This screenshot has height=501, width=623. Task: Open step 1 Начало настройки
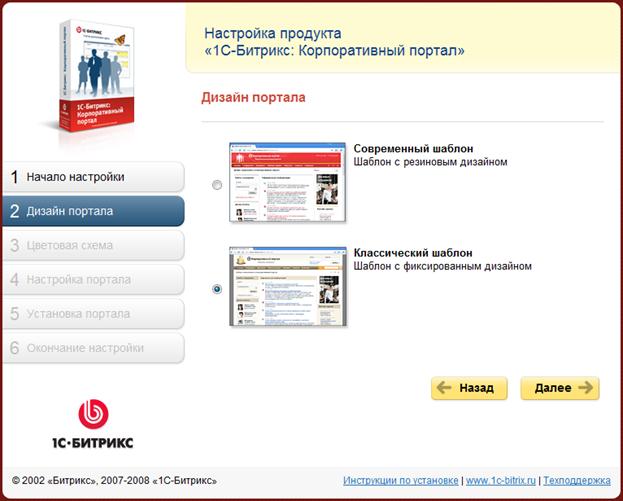coord(93,177)
